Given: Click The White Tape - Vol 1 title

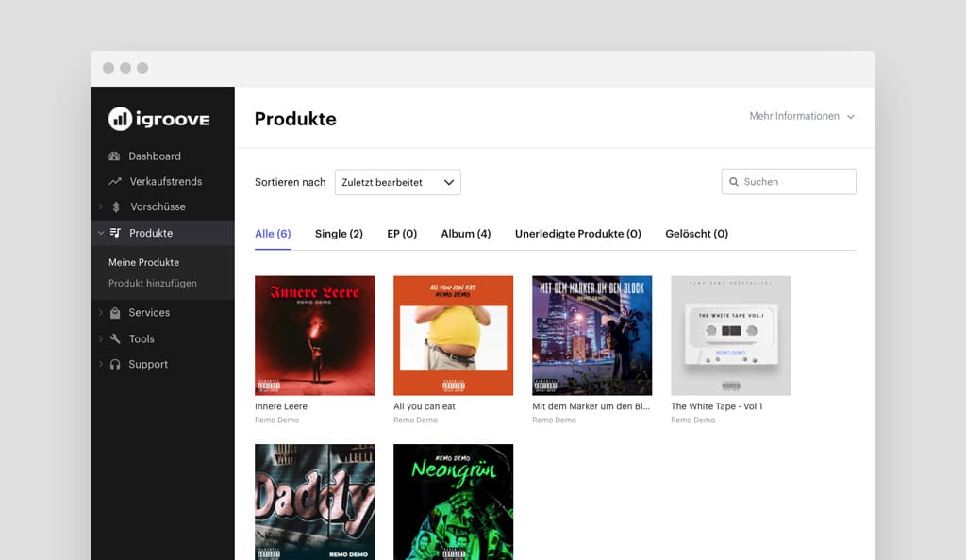Looking at the screenshot, I should click(x=717, y=406).
